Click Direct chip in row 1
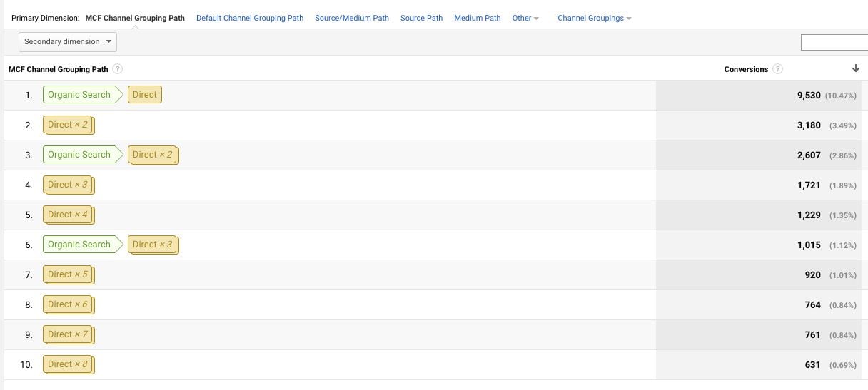 pyautogui.click(x=145, y=95)
